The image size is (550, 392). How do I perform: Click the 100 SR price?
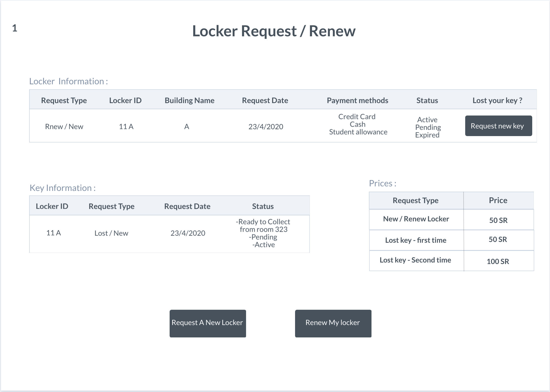(x=498, y=261)
